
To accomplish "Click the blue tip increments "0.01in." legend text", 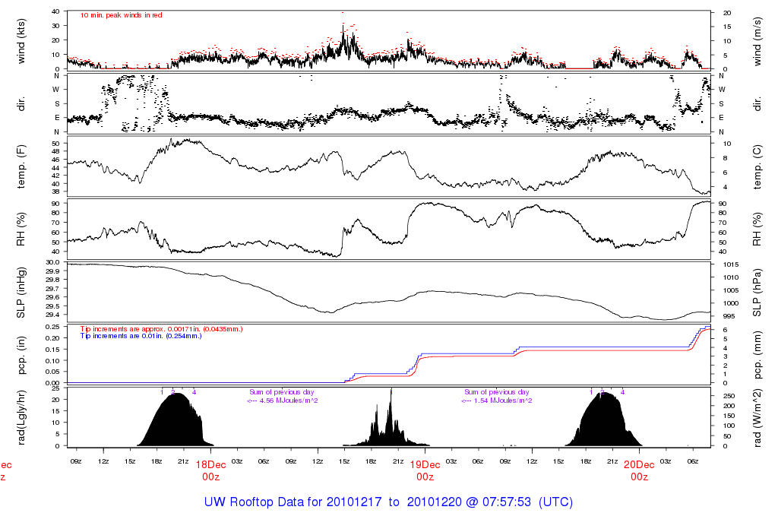I will tap(141, 336).
